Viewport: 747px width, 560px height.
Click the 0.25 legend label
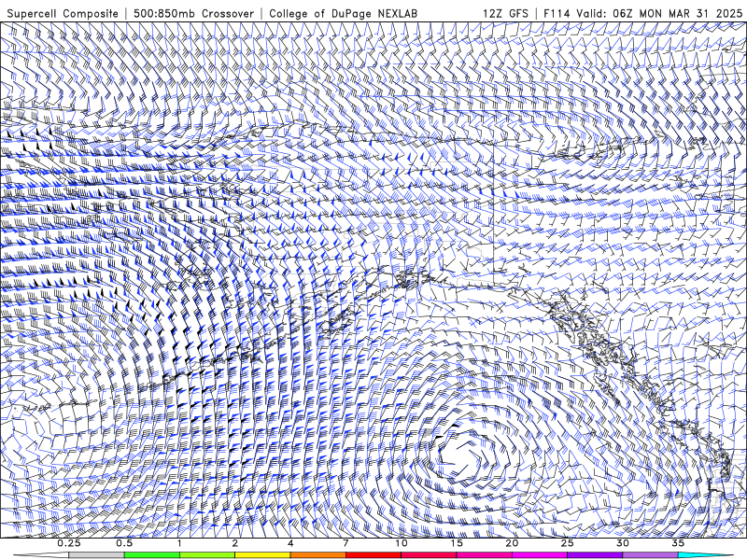click(x=69, y=543)
